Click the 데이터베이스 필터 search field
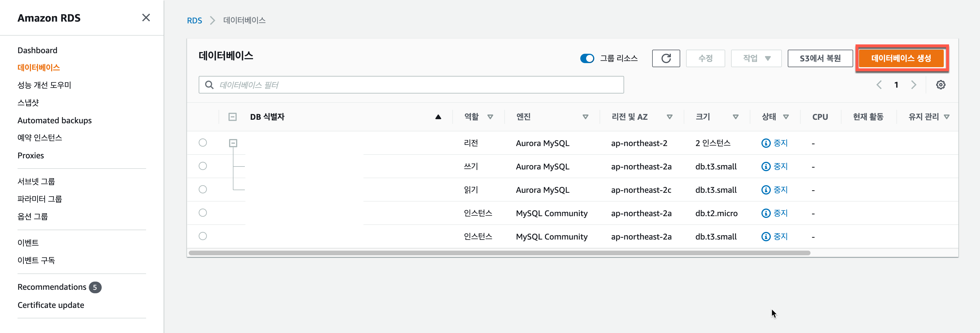 pos(411,85)
